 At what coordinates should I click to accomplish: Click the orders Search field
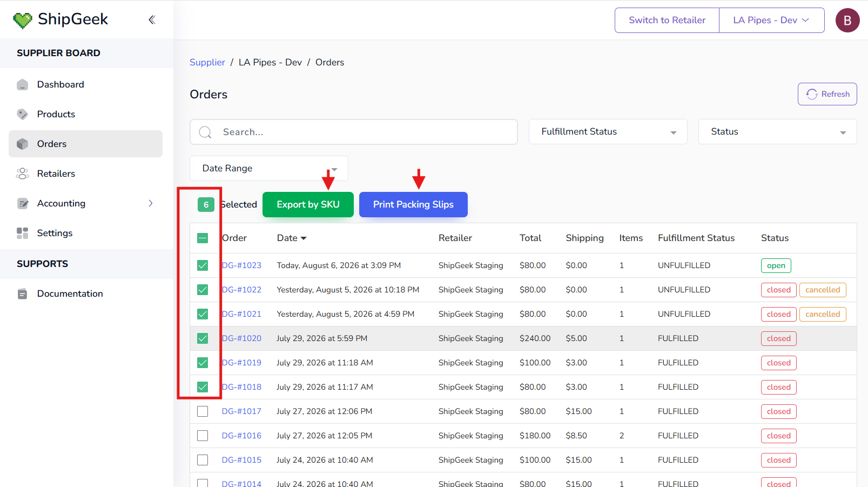click(354, 132)
